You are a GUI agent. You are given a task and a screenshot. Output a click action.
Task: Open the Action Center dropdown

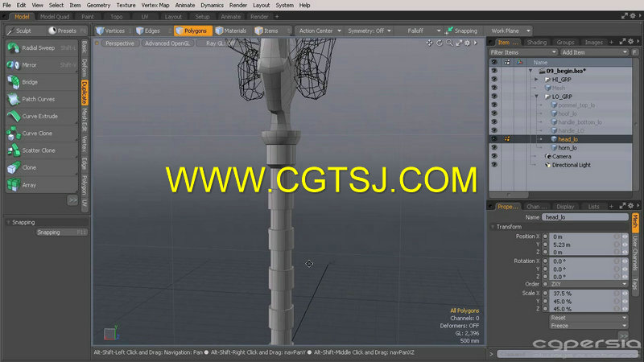320,31
